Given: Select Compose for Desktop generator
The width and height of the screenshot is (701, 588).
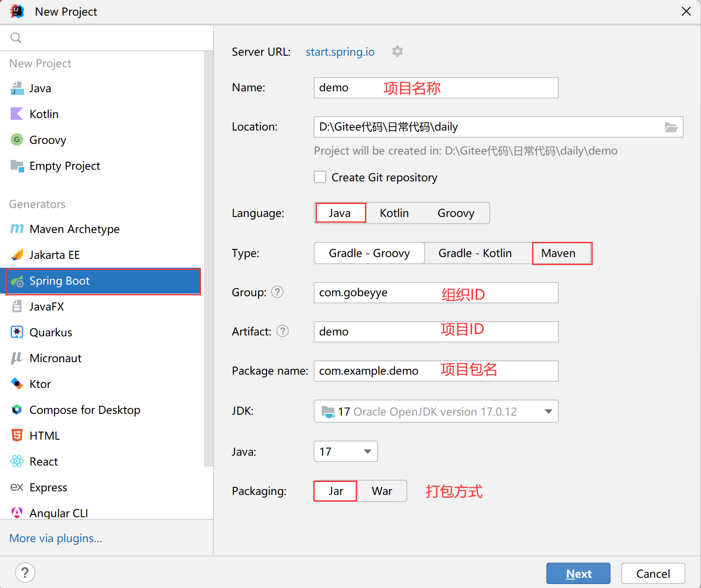Looking at the screenshot, I should pos(102,410).
